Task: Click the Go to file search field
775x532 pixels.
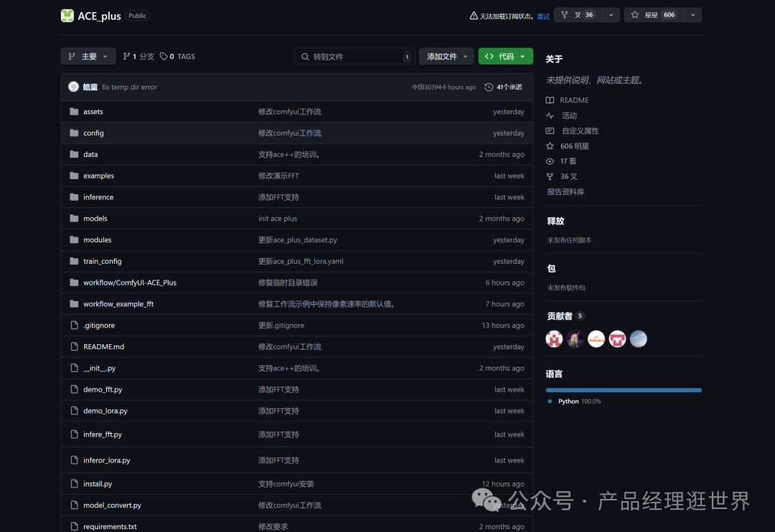Action: click(354, 57)
